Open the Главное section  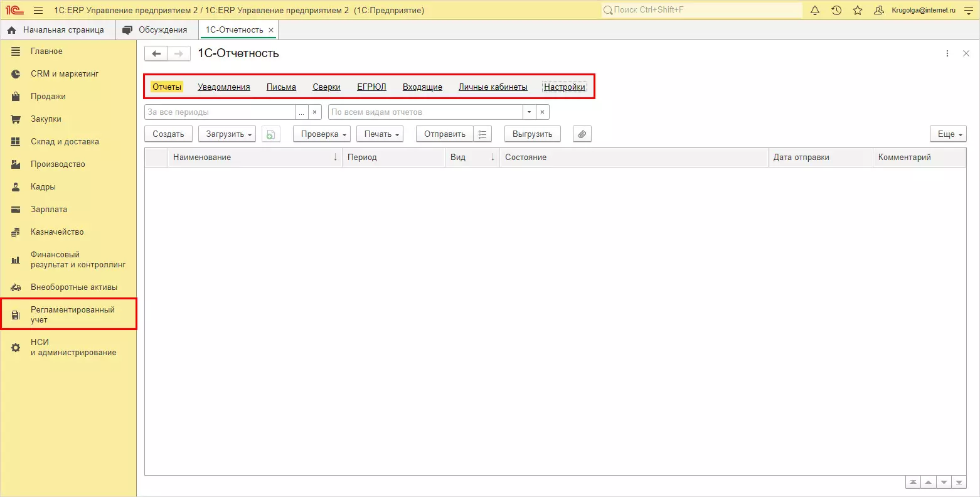pyautogui.click(x=68, y=51)
